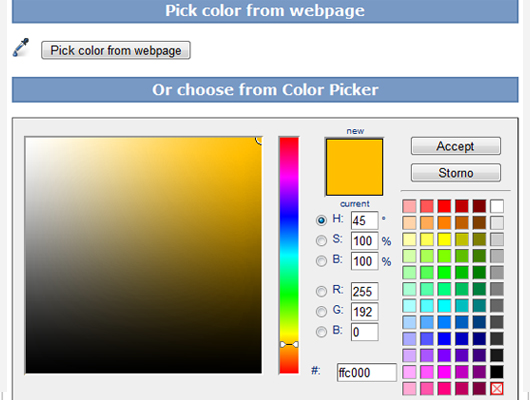Click the 'Or choose from Color Picker' header
Image resolution: width=530 pixels, height=400 pixels.
(x=265, y=90)
